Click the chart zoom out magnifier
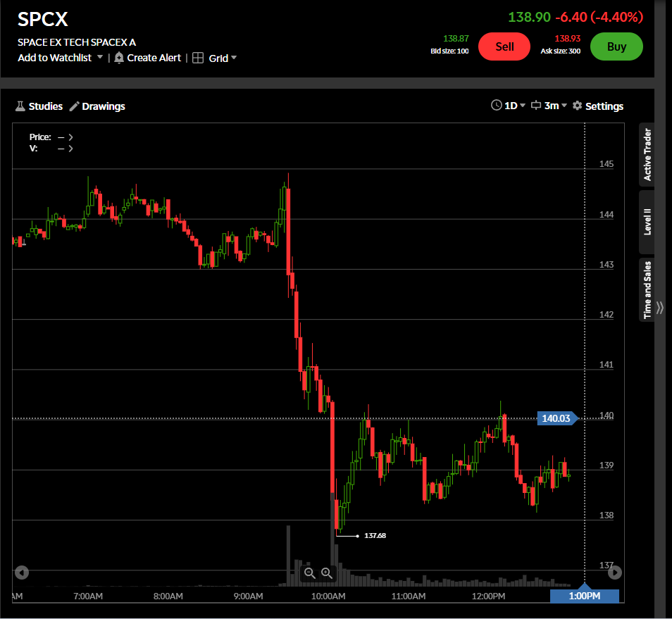The width and height of the screenshot is (672, 619). (309, 573)
